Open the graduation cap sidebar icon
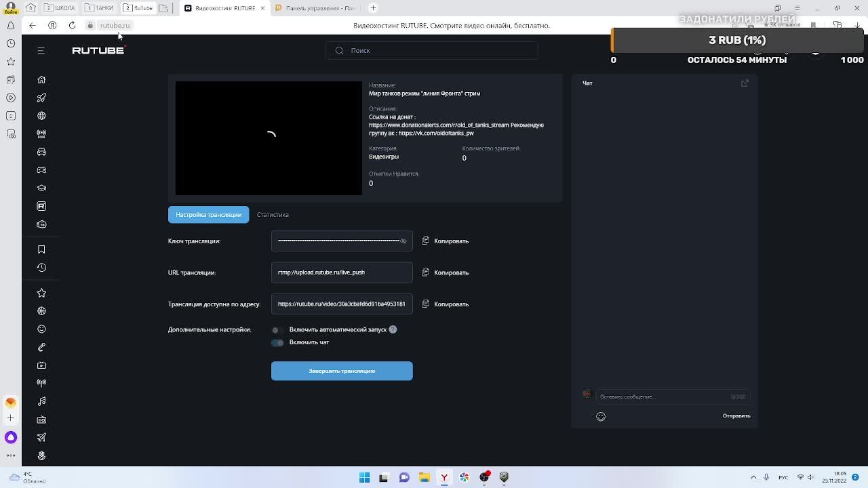This screenshot has width=868, height=488. pos(41,188)
